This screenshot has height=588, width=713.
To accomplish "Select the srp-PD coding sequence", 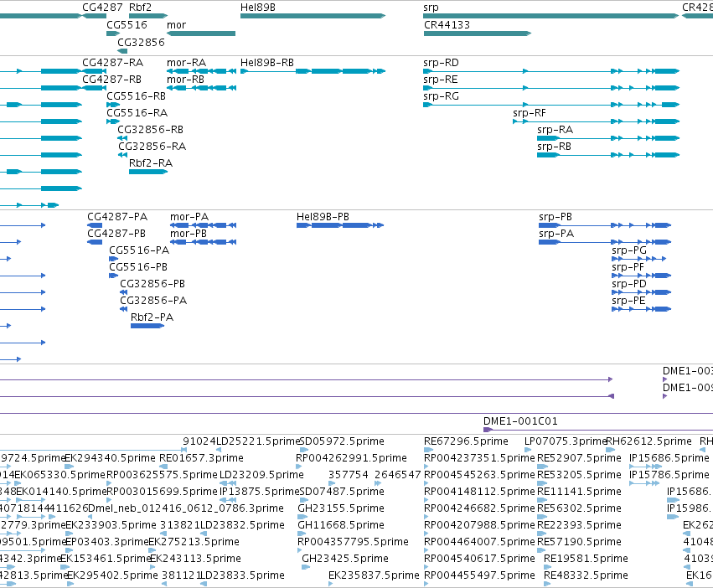I will pos(642,292).
